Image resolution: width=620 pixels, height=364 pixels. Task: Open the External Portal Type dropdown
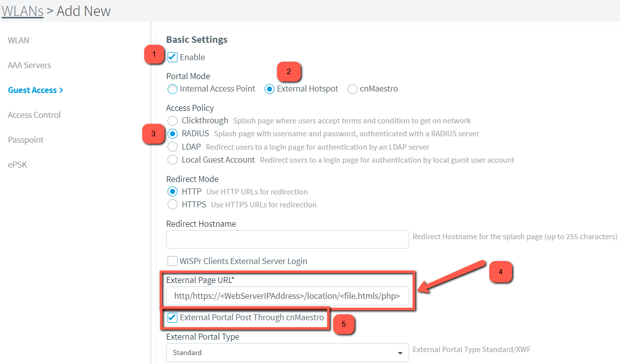point(287,353)
